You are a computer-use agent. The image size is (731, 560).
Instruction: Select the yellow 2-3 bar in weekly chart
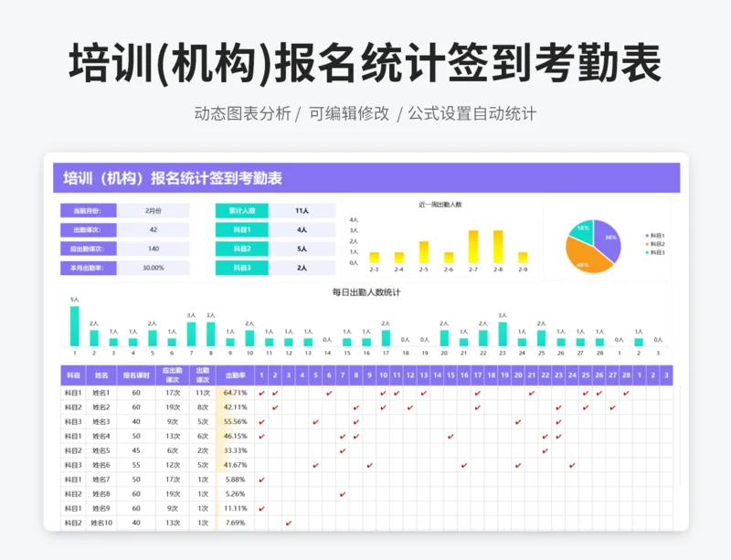click(x=374, y=258)
